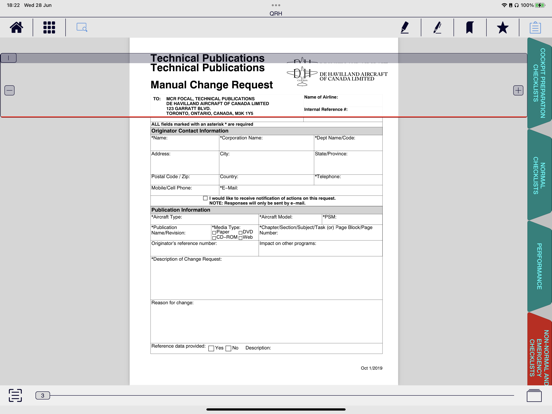
Task: Open the grid apps menu icon
Action: pyautogui.click(x=49, y=27)
